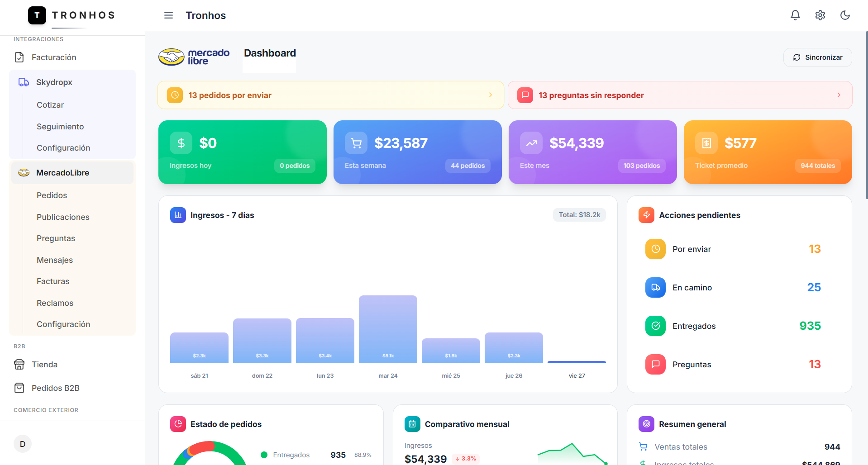Screen dimensions: 868x465
Task: Click the sáb 21 revenue bar
Action: click(x=199, y=348)
